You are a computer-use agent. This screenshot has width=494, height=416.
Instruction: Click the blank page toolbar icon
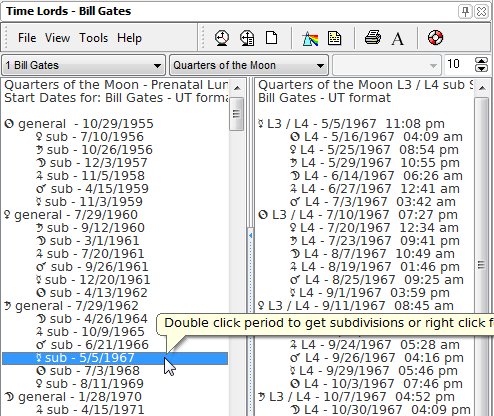click(271, 38)
